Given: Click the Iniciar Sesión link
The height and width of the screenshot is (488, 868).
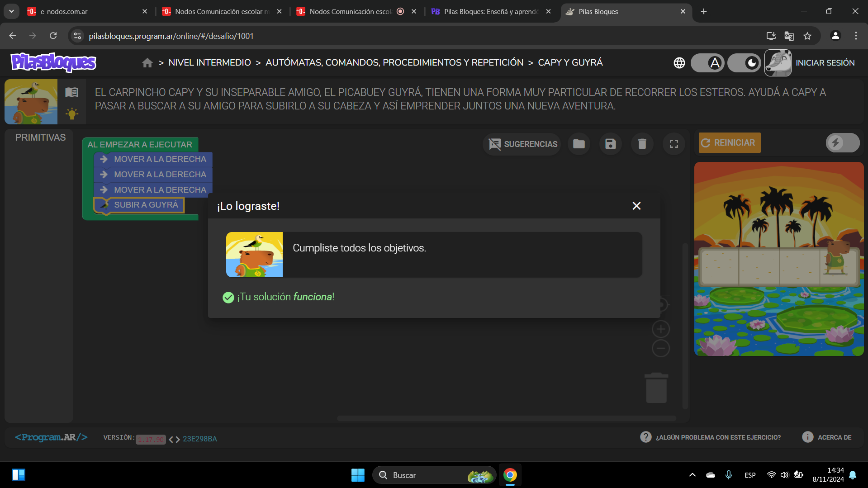Looking at the screenshot, I should pyautogui.click(x=825, y=63).
